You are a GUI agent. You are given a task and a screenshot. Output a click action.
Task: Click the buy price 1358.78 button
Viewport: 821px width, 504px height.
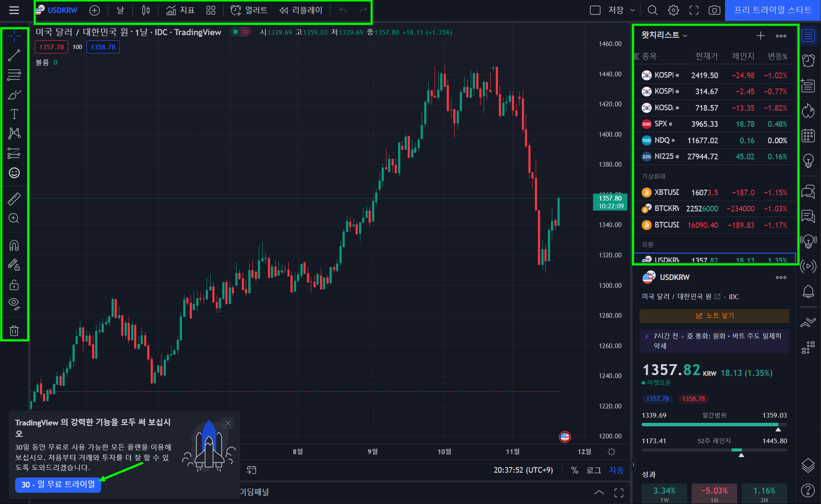pyautogui.click(x=103, y=47)
